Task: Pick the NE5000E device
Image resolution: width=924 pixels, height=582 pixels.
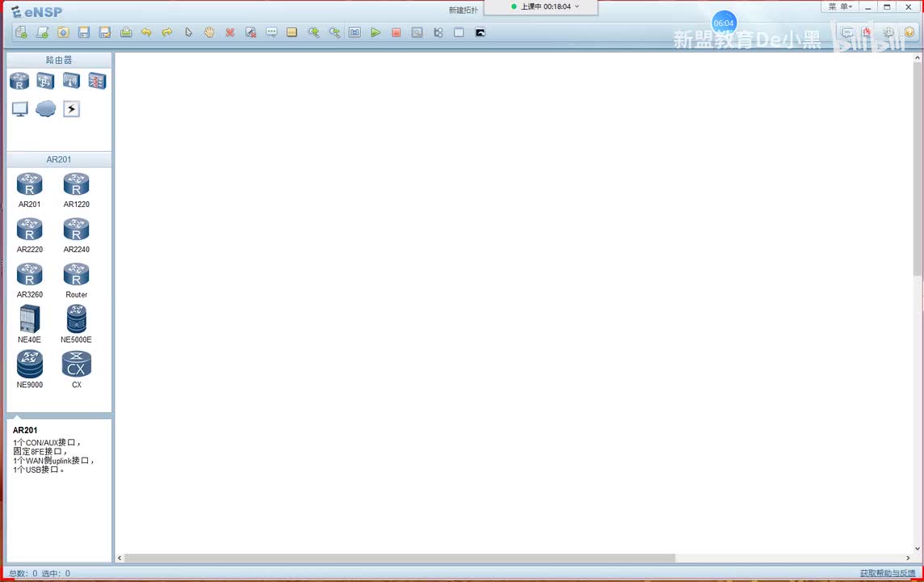Action: pyautogui.click(x=77, y=323)
